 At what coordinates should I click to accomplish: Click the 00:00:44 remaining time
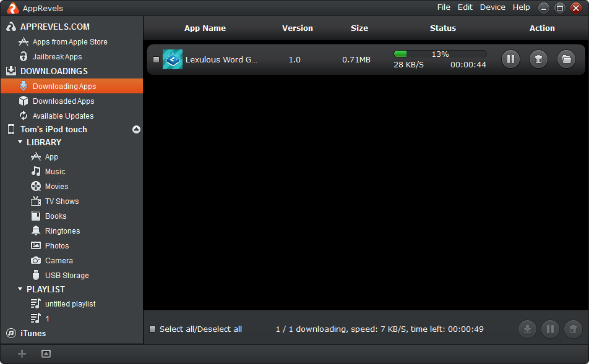click(x=468, y=64)
